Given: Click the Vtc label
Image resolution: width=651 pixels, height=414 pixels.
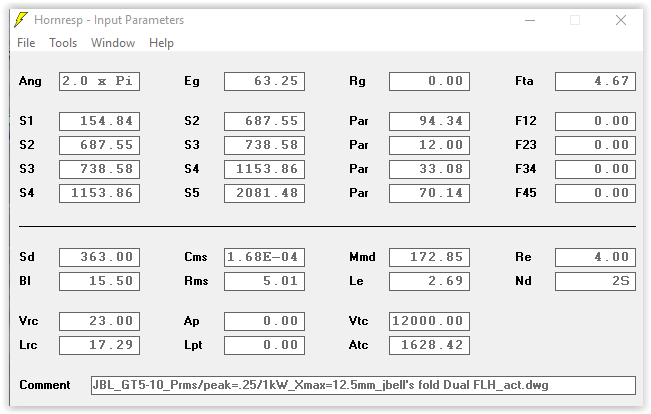Looking at the screenshot, I should [x=358, y=321].
